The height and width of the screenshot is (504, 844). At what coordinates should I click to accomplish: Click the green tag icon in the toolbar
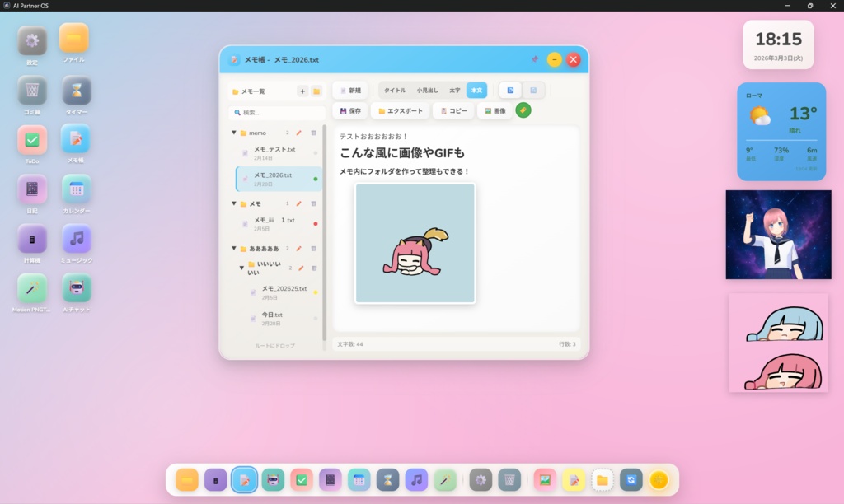point(523,110)
